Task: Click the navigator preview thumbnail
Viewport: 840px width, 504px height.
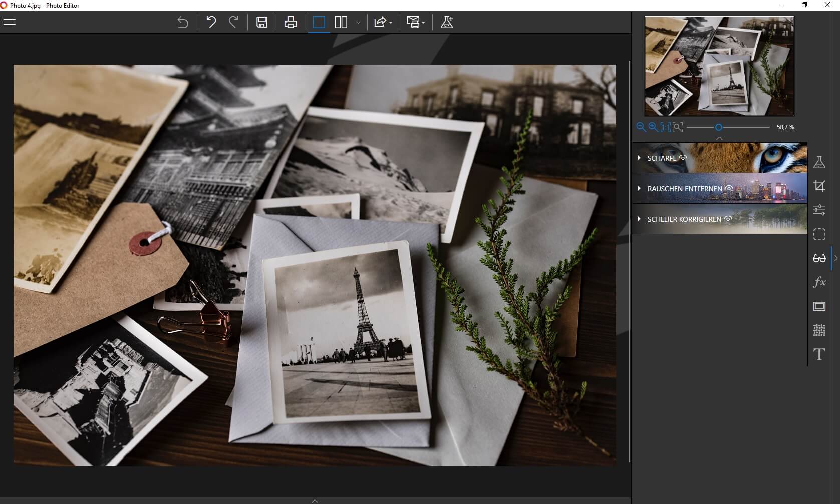Action: (x=719, y=66)
